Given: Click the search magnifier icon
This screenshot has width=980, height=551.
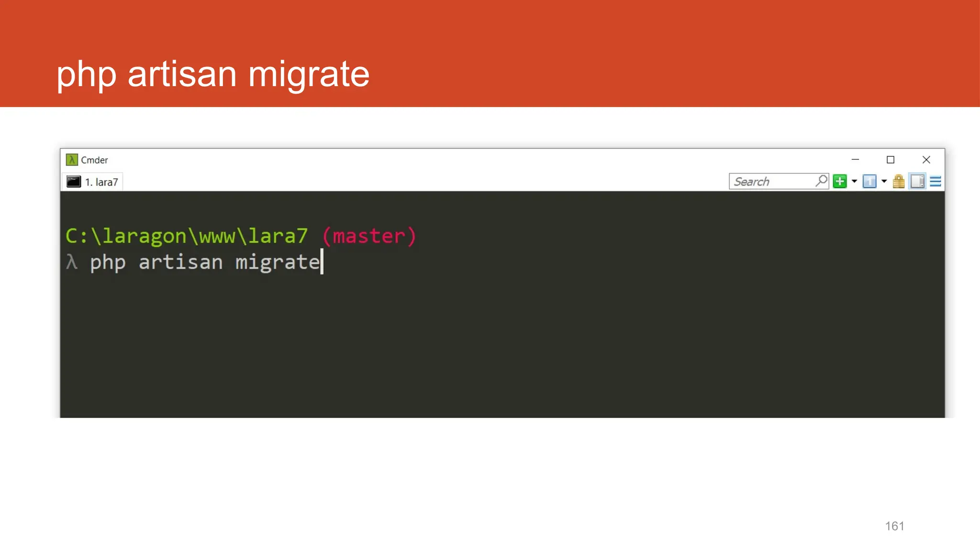Looking at the screenshot, I should point(822,181).
